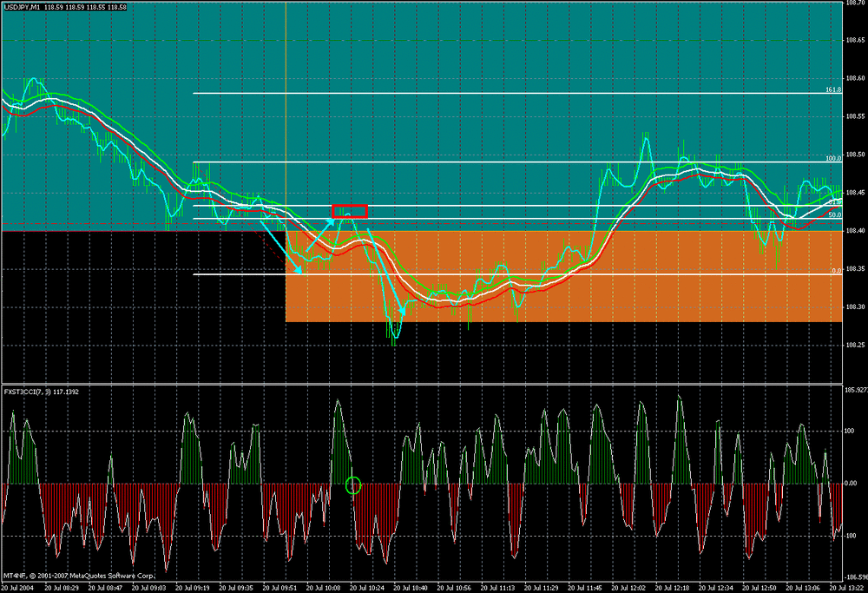
Task: Click the 20 Jul 11:13 time label
Action: tap(497, 588)
